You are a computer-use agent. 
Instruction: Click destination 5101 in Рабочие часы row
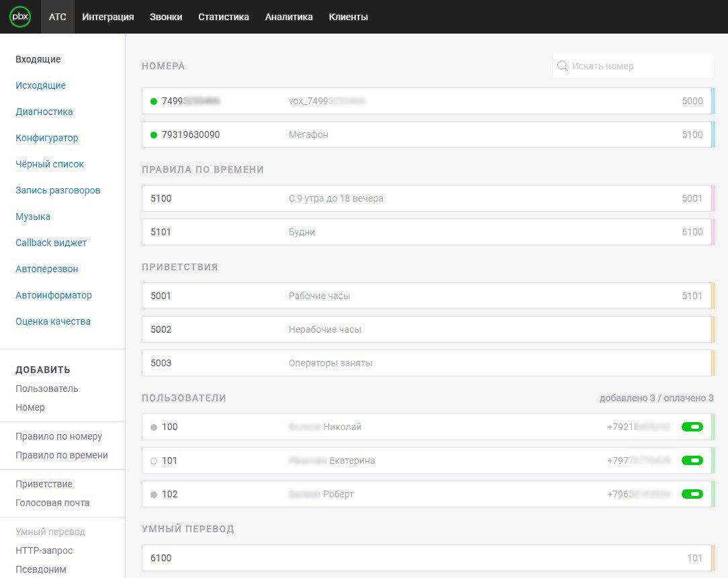coord(692,296)
